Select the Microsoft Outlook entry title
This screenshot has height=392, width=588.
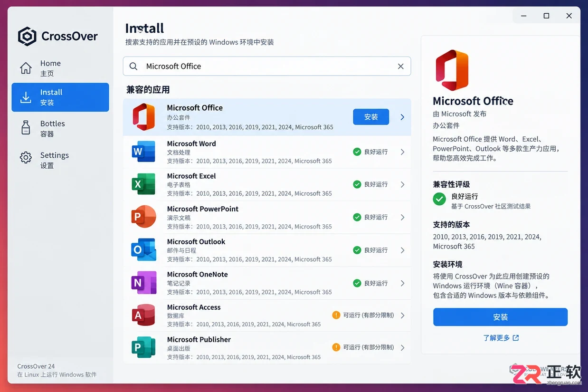point(196,241)
